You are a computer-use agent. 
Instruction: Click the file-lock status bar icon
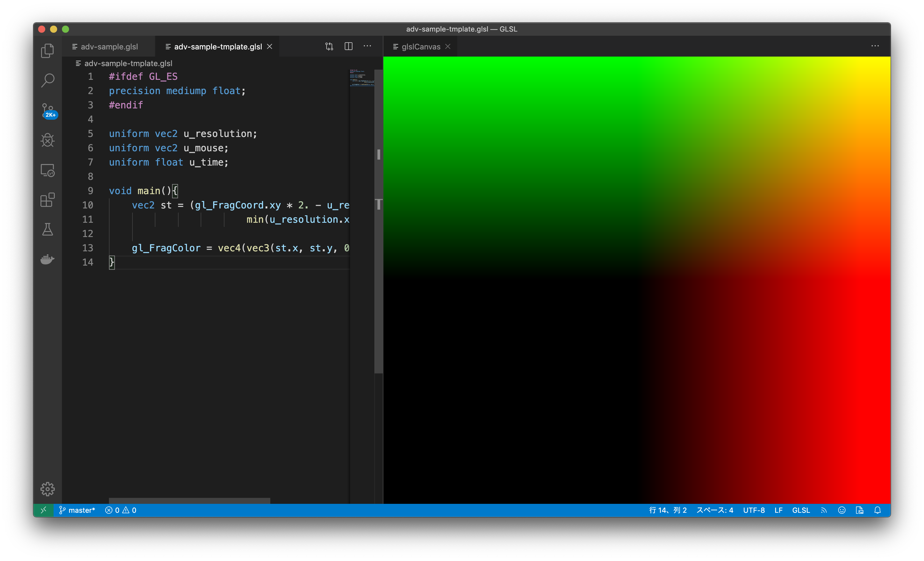click(x=860, y=510)
